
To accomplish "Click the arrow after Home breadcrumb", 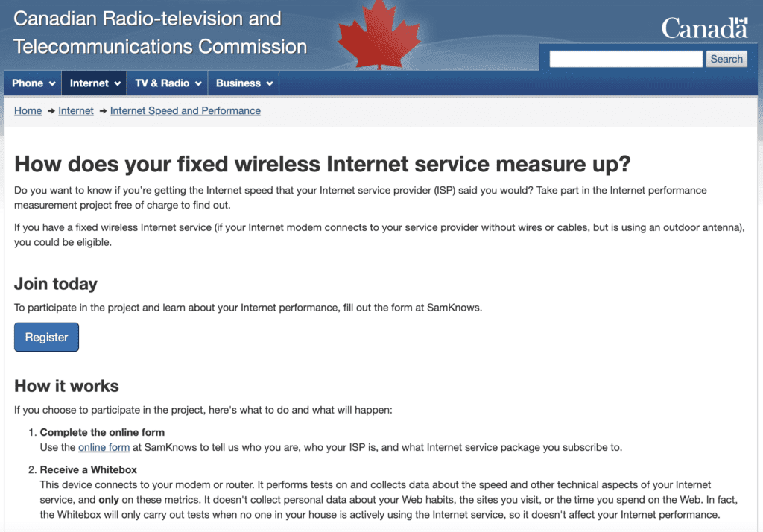I will (51, 111).
